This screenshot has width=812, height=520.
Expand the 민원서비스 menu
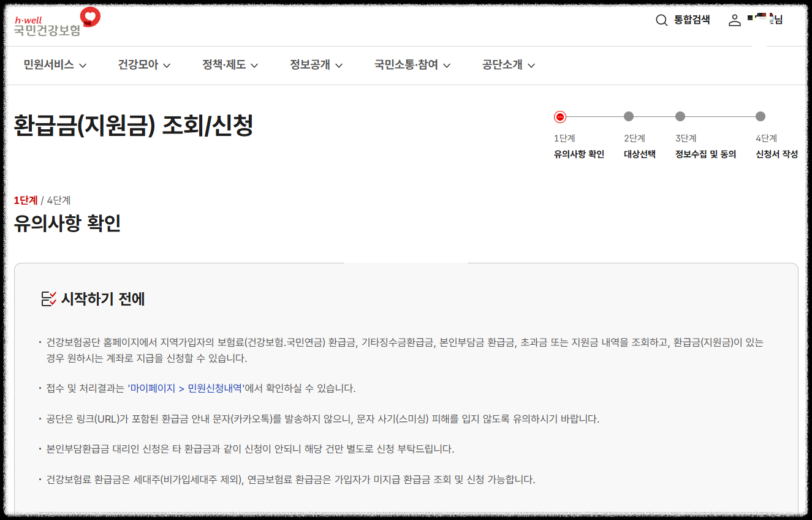55,65
